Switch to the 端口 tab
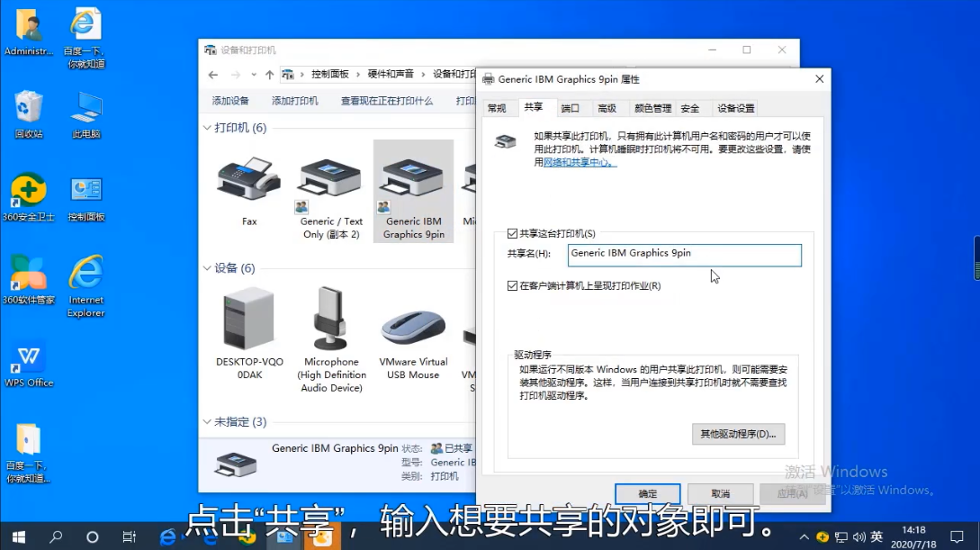Image resolution: width=980 pixels, height=550 pixels. tap(571, 108)
